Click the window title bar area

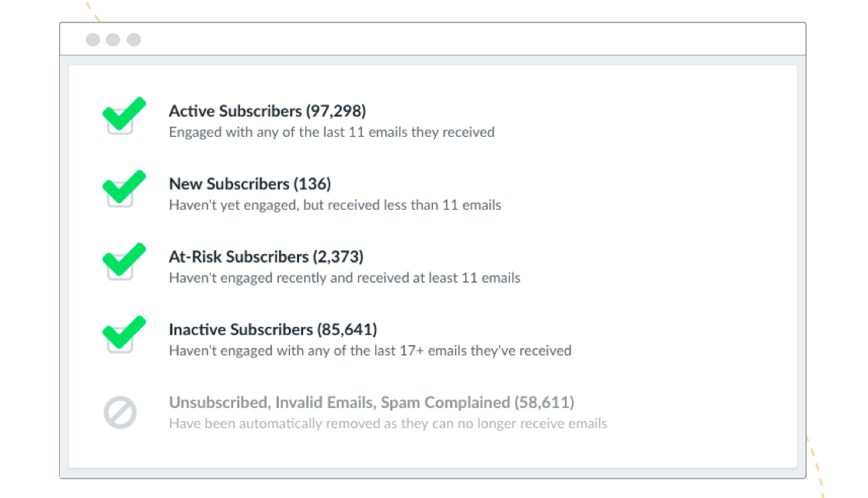pyautogui.click(x=433, y=40)
